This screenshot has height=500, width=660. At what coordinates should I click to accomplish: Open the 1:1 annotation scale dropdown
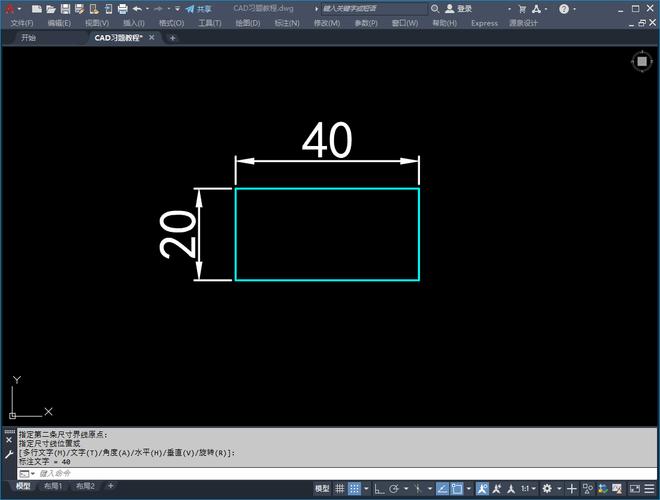pyautogui.click(x=528, y=489)
